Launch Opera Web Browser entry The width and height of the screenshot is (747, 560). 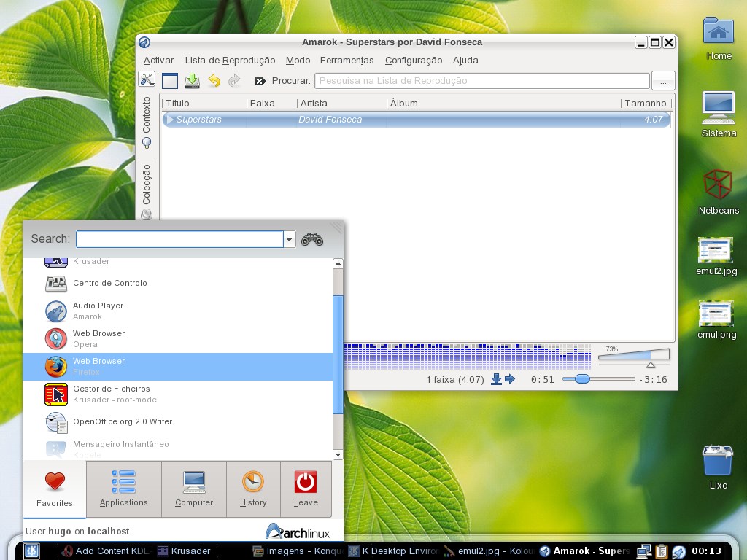pos(177,338)
